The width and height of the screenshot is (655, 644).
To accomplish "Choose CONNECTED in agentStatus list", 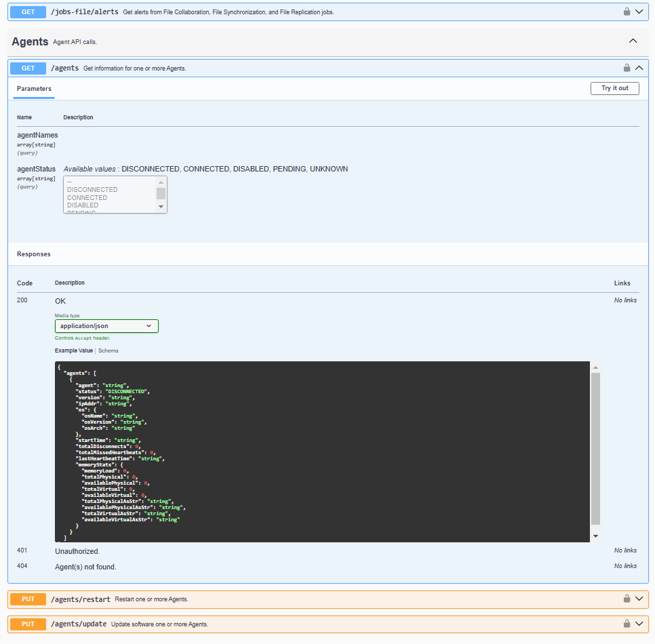I will pos(87,198).
